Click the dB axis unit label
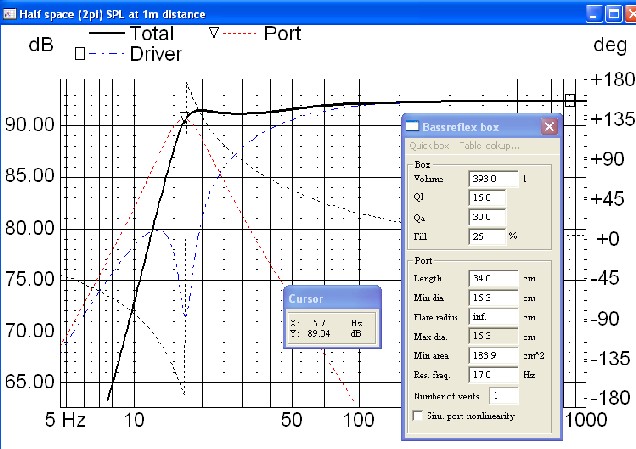The width and height of the screenshot is (636, 449). (x=41, y=45)
